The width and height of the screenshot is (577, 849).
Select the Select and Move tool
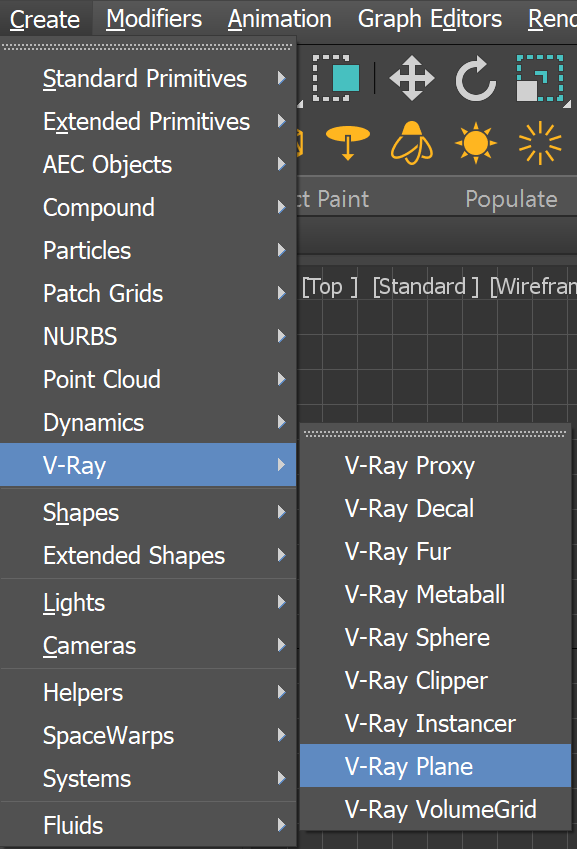pyautogui.click(x=411, y=79)
